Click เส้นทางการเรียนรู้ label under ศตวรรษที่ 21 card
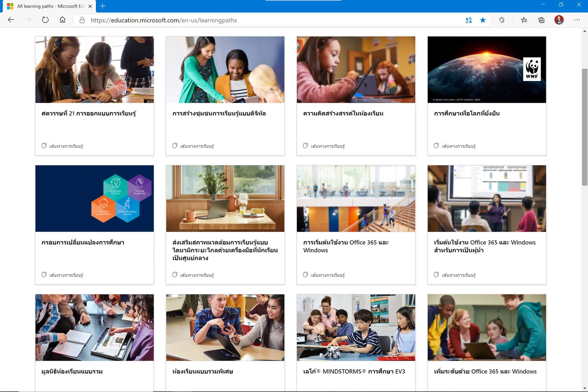The height and width of the screenshot is (392, 588). [x=66, y=146]
